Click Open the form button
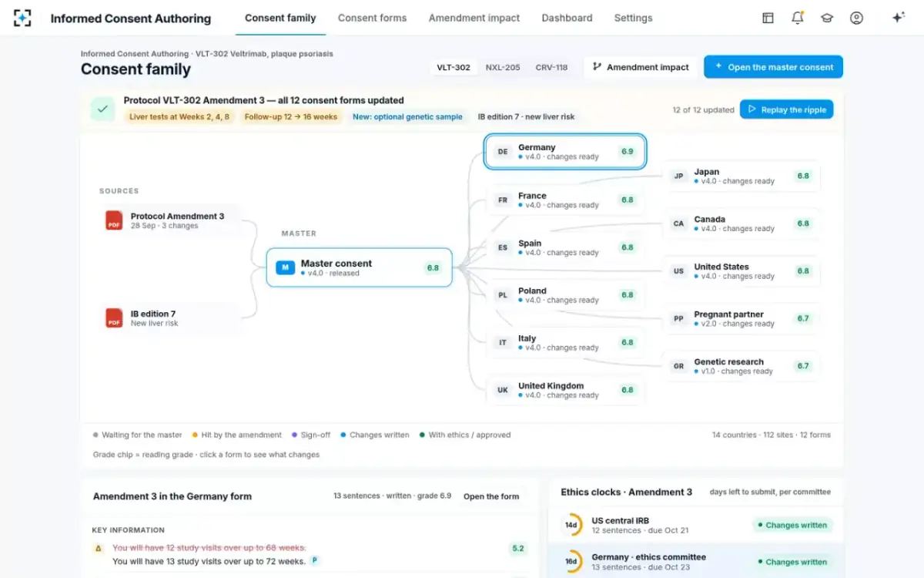The width and height of the screenshot is (924, 578). click(491, 496)
